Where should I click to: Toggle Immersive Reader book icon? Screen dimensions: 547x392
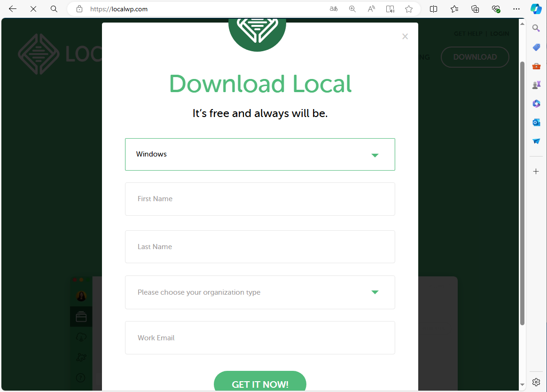tap(390, 9)
